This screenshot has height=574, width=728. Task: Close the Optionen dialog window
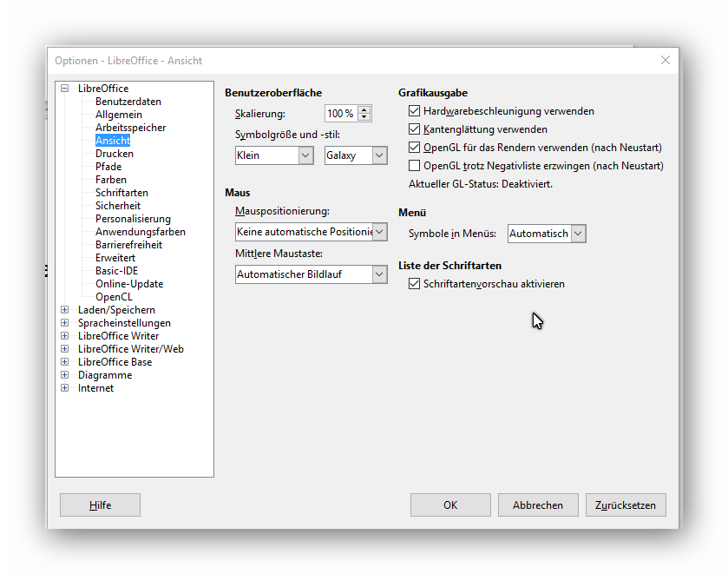point(666,60)
